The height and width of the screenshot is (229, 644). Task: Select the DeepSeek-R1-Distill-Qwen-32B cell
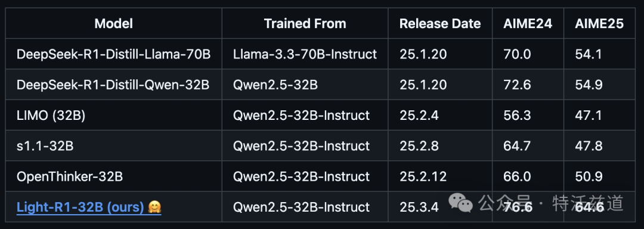113,85
